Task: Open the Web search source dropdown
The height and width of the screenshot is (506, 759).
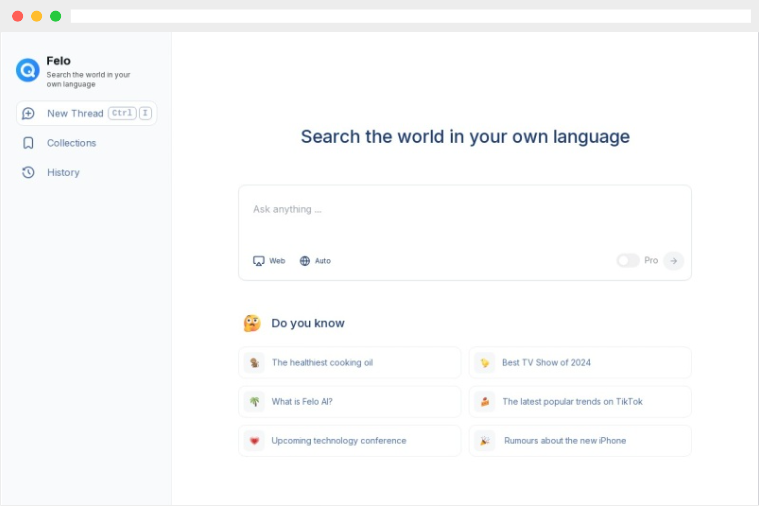Action: click(x=269, y=261)
